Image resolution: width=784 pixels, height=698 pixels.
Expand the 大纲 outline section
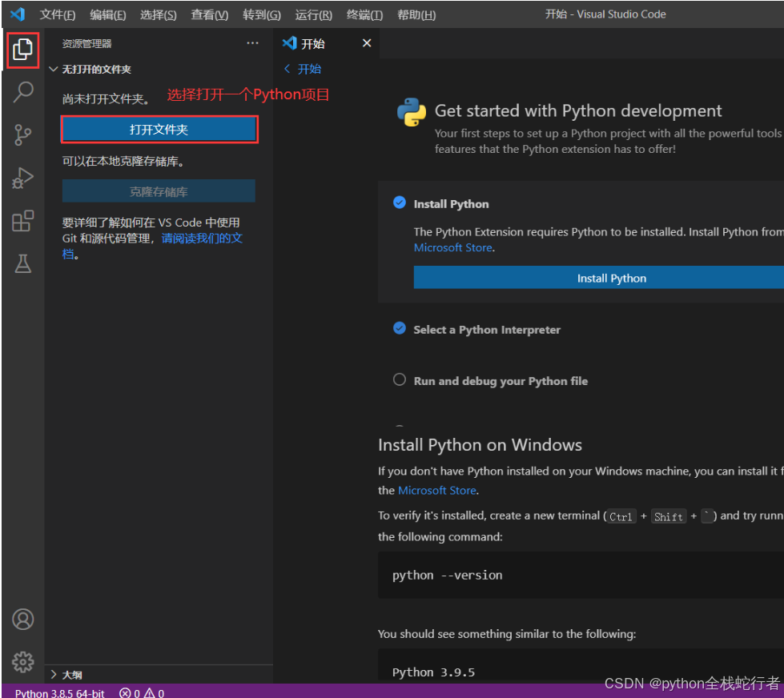(54, 675)
